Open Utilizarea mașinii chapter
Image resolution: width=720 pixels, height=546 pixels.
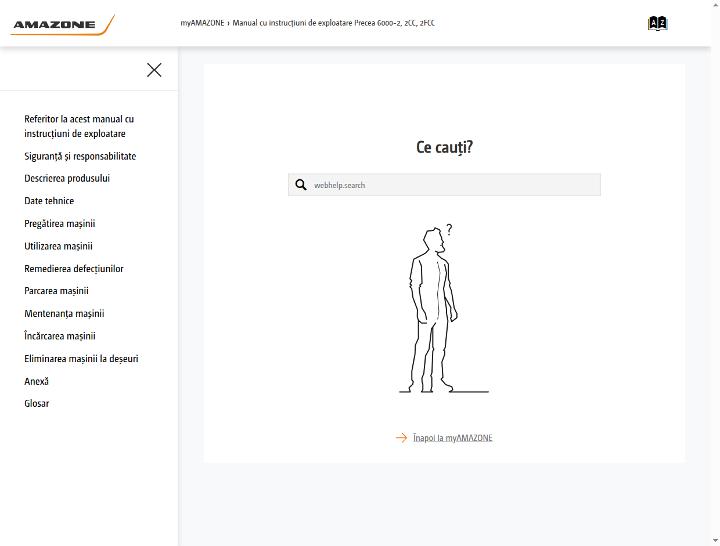click(x=58, y=246)
